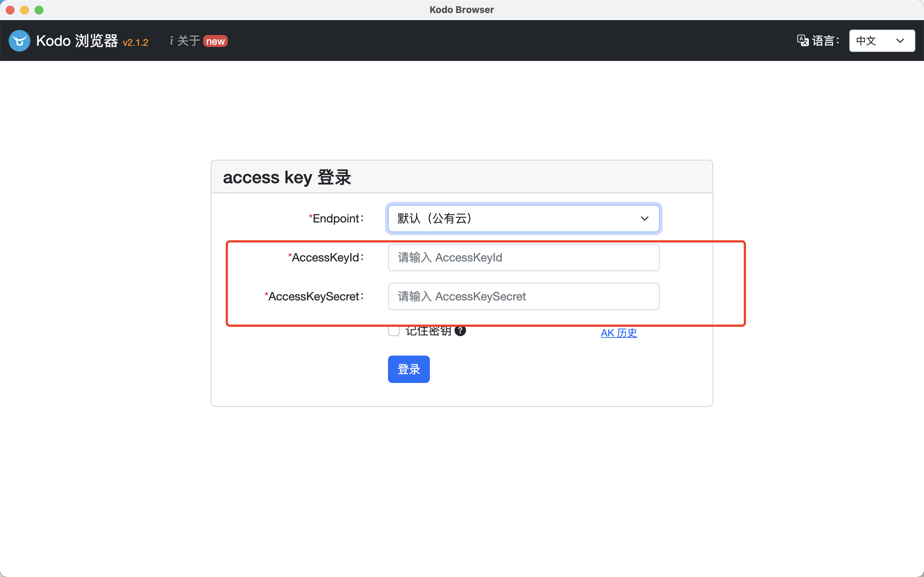The height and width of the screenshot is (577, 924).
Task: Click the info 'i' icon beside 关于
Action: tap(171, 41)
